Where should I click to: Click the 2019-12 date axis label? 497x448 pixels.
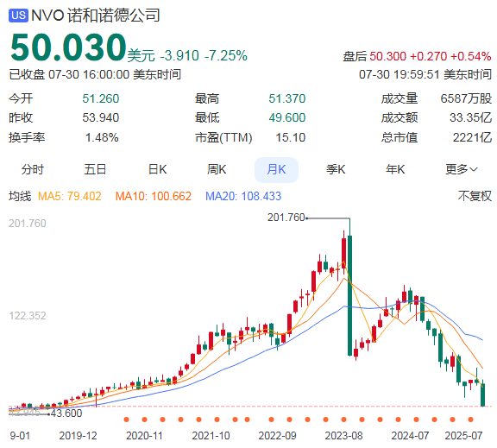click(78, 436)
